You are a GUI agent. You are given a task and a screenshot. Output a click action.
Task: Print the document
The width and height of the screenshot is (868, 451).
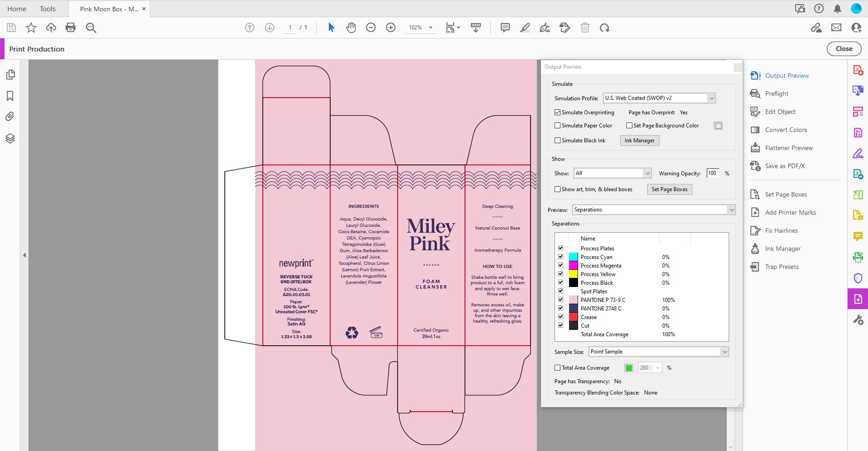70,28
